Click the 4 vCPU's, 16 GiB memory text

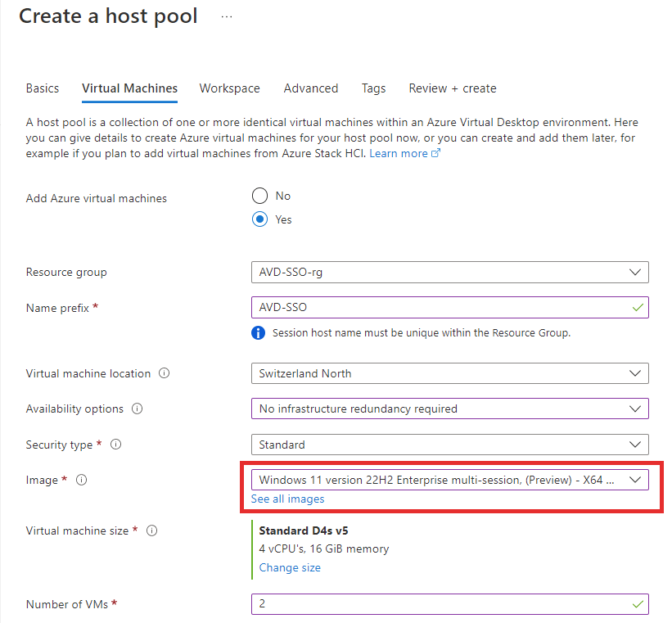click(x=324, y=549)
